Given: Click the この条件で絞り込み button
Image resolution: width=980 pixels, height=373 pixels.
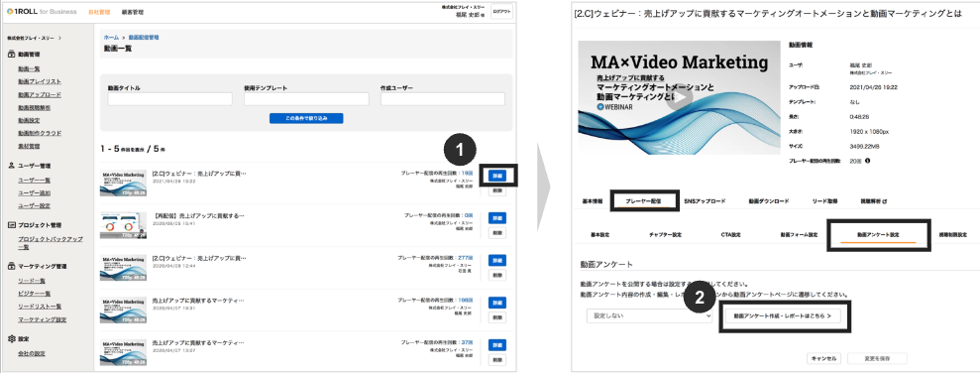Looking at the screenshot, I should coord(306,118).
